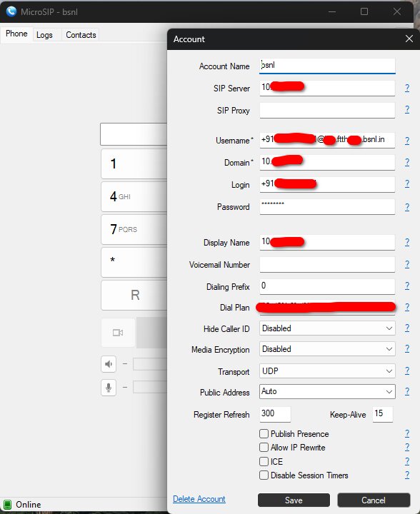This screenshot has height=514, width=420.
Task: Click the Password field
Action: click(x=327, y=207)
